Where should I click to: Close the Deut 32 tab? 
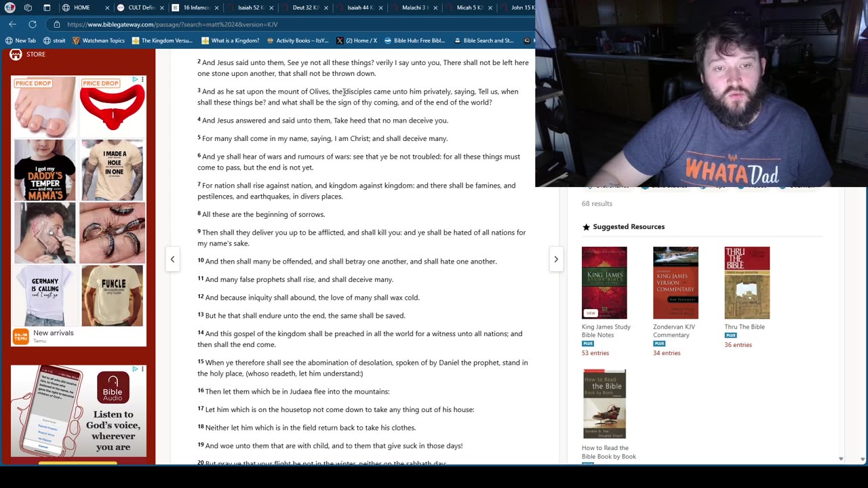click(326, 8)
